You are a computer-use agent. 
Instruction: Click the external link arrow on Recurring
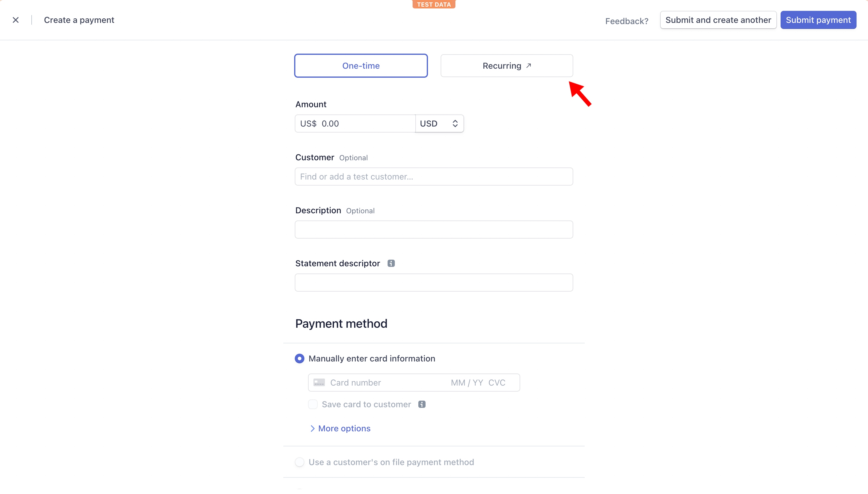529,65
